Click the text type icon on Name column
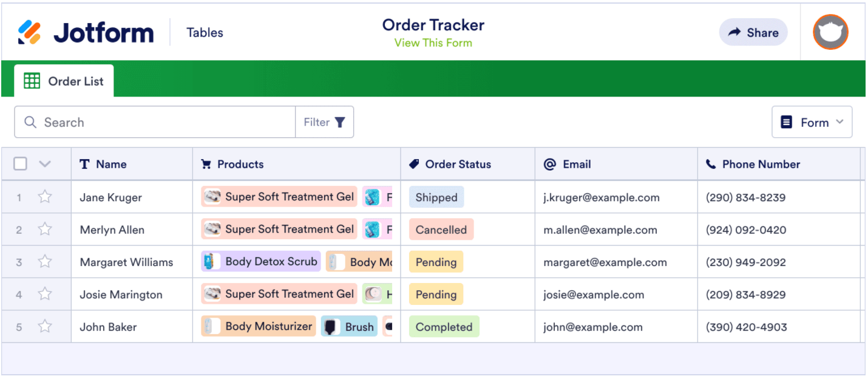Image resolution: width=868 pixels, height=379 pixels. 84,164
